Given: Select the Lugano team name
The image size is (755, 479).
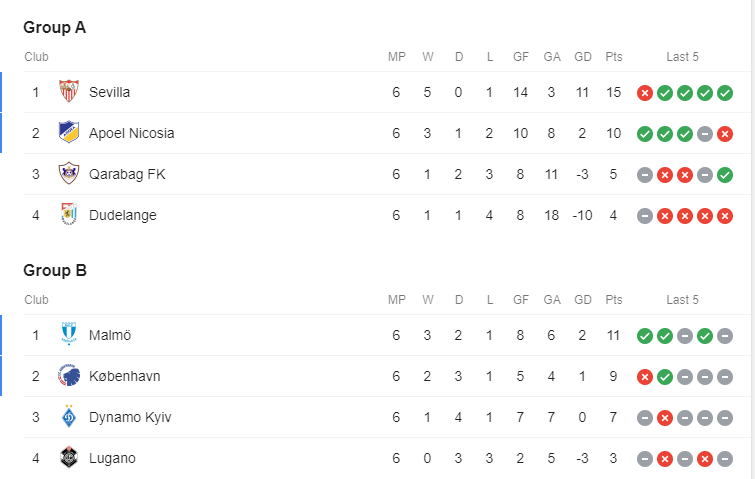Looking at the screenshot, I should 112,458.
